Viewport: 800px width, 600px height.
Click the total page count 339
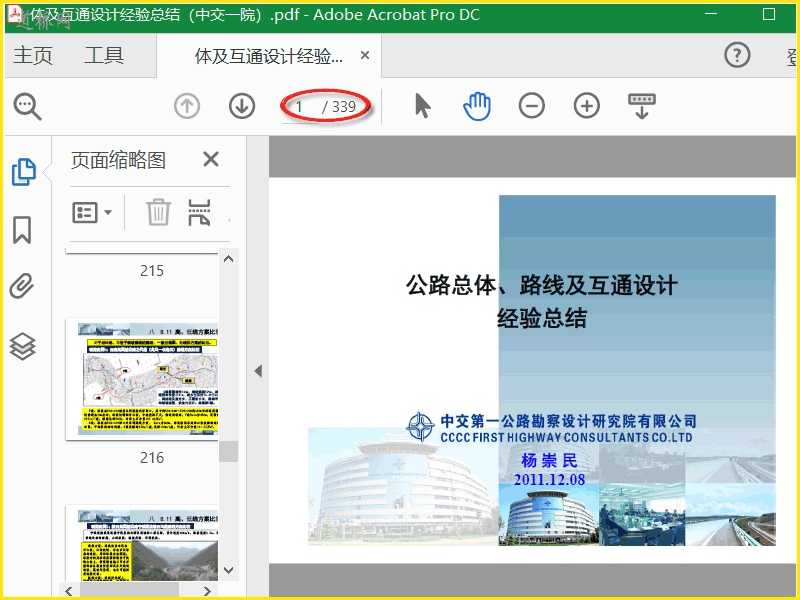coord(344,107)
